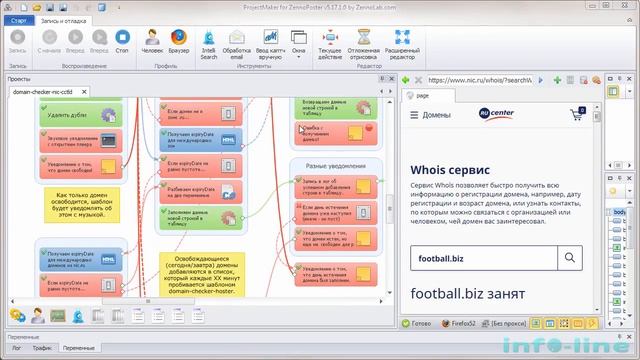
Task: Click the Готово status indicator
Action: pos(417,323)
